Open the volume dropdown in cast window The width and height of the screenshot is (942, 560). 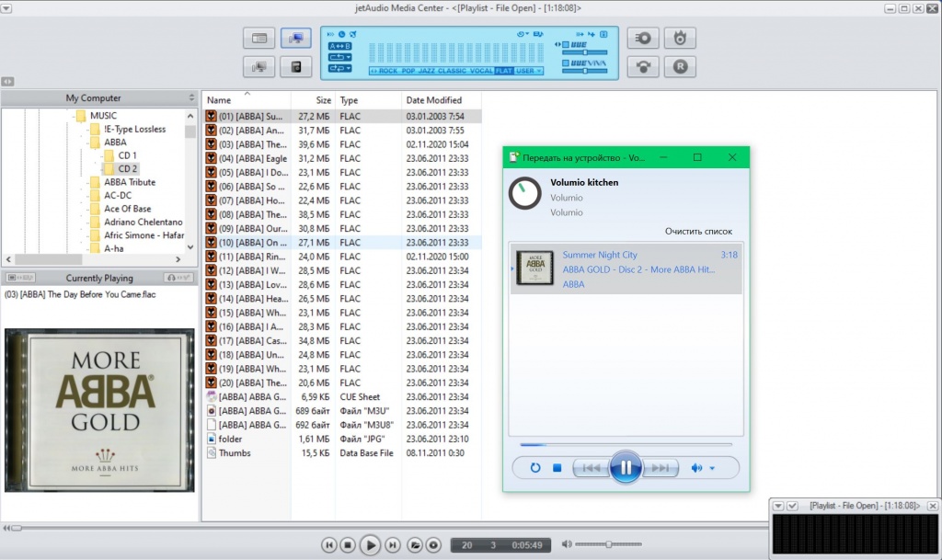713,468
